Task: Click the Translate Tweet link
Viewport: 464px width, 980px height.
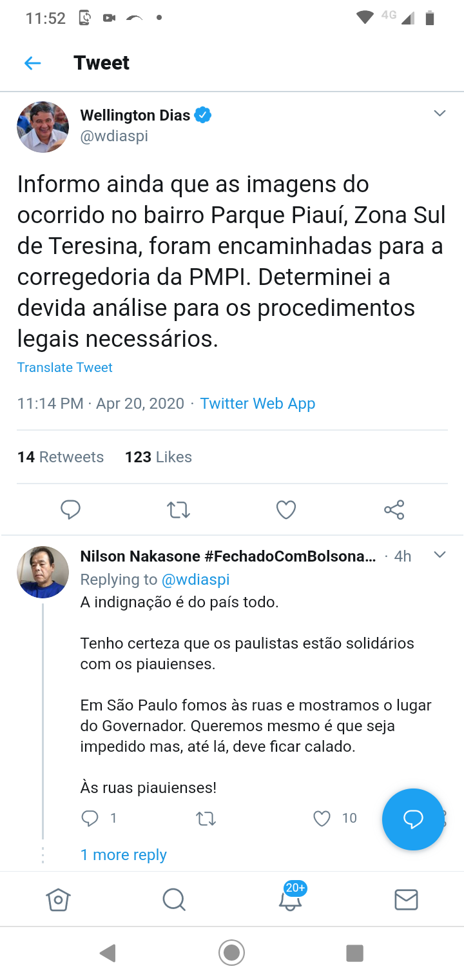Action: 64,367
